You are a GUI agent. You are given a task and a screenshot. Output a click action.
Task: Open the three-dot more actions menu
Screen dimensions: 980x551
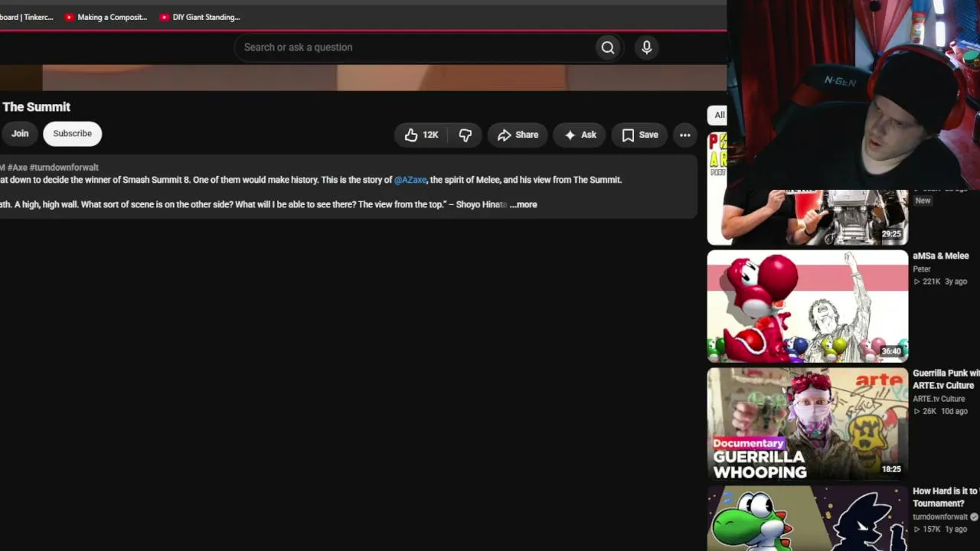pos(685,135)
